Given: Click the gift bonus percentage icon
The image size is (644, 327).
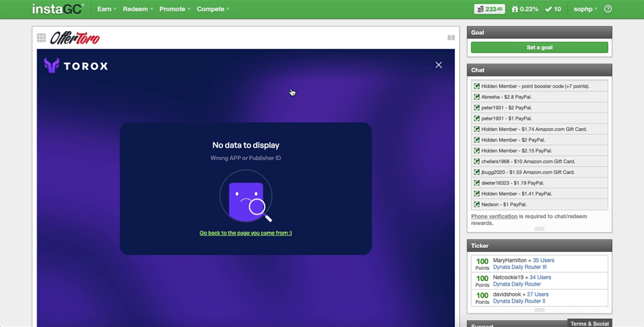Looking at the screenshot, I should click(x=515, y=9).
